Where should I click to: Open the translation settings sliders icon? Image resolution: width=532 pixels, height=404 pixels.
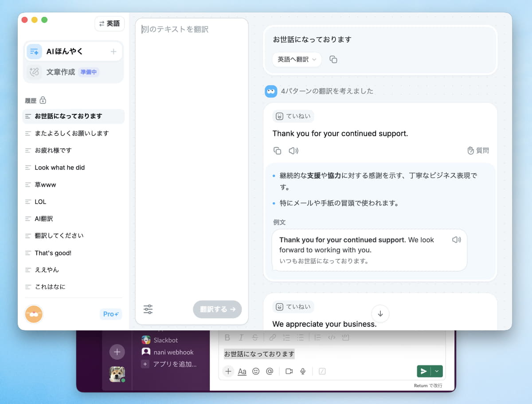(x=148, y=309)
